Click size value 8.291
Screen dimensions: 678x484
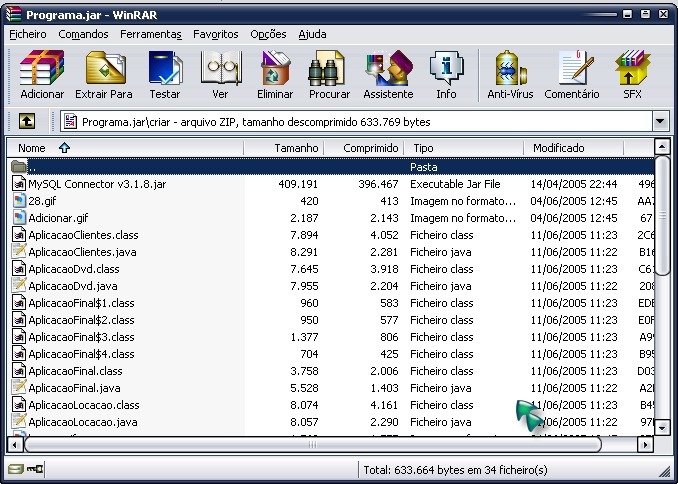(x=304, y=252)
